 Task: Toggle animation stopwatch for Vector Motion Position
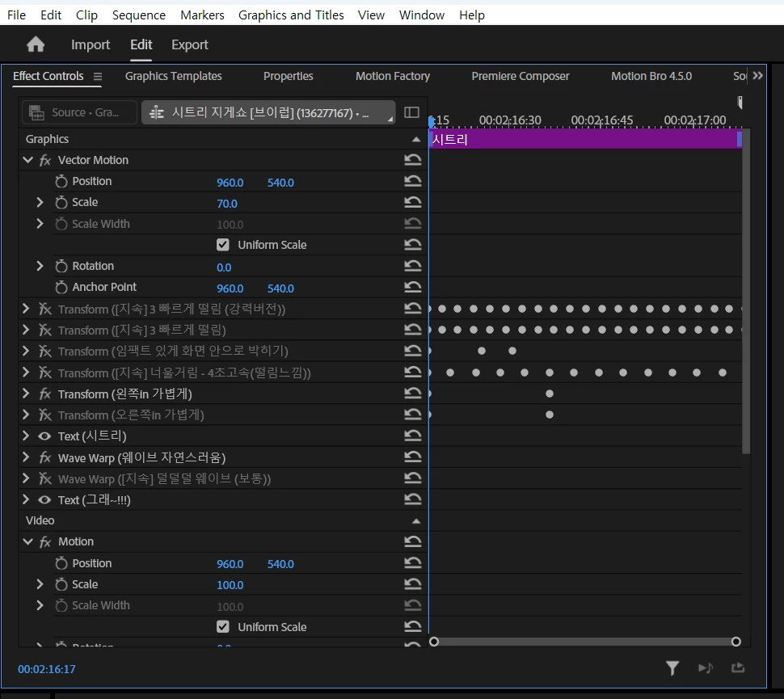61,181
